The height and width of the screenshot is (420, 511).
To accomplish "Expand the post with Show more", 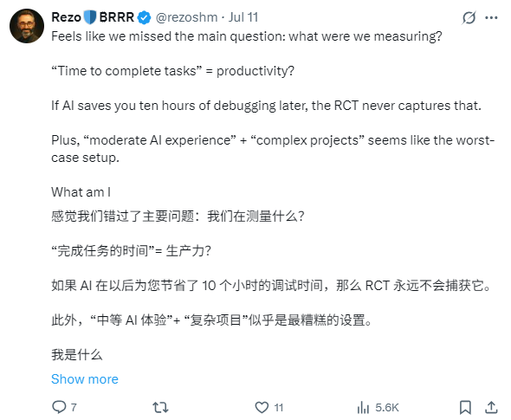I will pyautogui.click(x=85, y=379).
